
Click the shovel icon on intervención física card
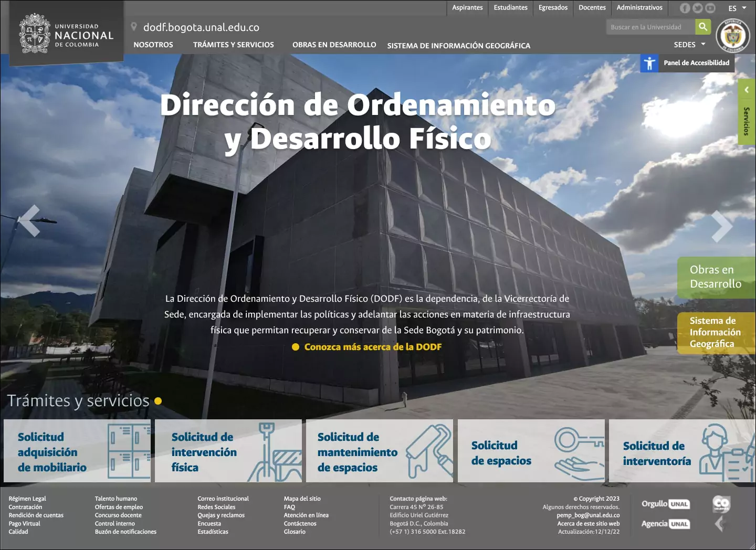tap(275, 452)
